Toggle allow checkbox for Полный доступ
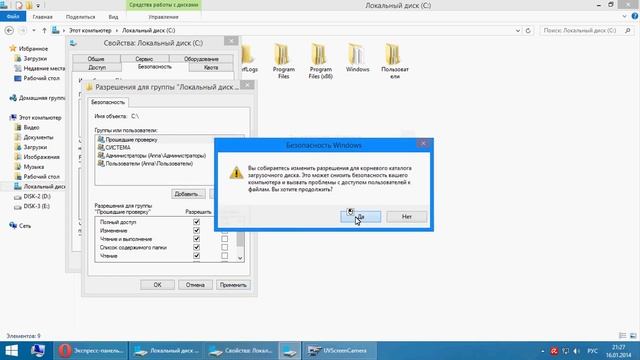Screen dimensions: 640x360 [x=196, y=222]
